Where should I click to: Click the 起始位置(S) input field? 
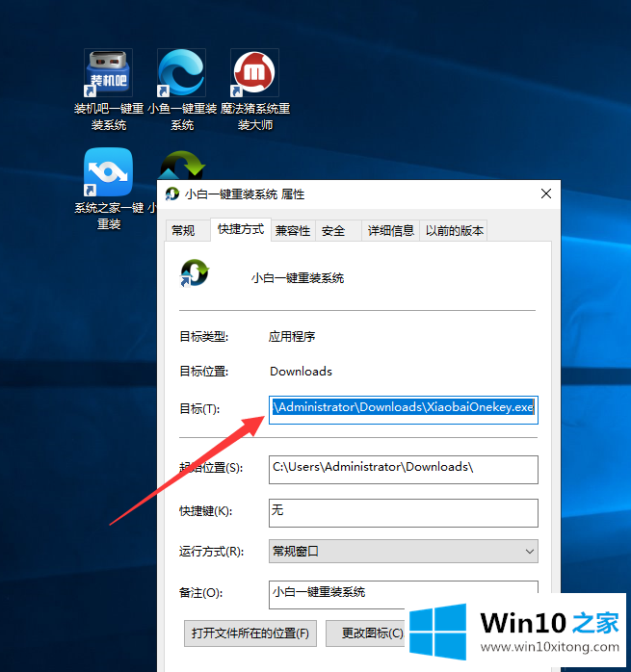(404, 470)
